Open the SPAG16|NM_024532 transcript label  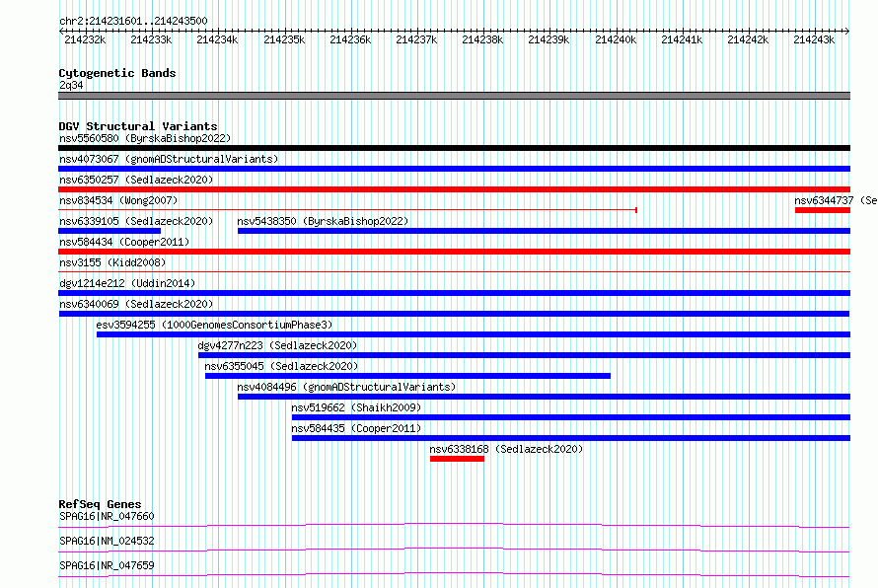click(107, 541)
